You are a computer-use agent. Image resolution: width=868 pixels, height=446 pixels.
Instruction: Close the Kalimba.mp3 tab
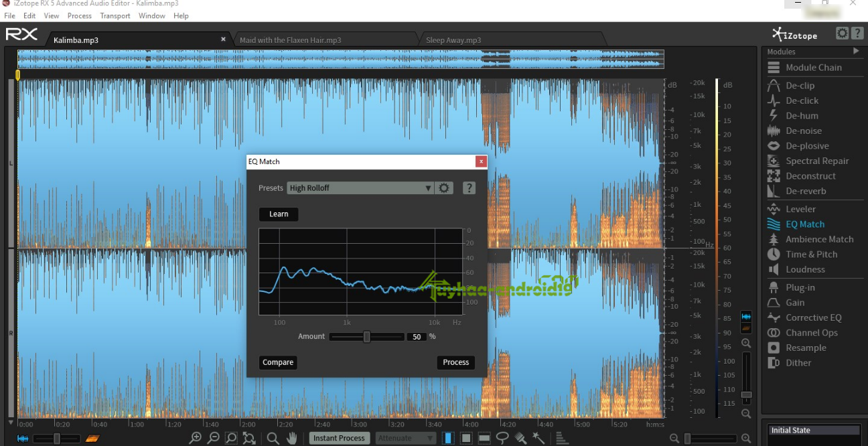tap(224, 40)
